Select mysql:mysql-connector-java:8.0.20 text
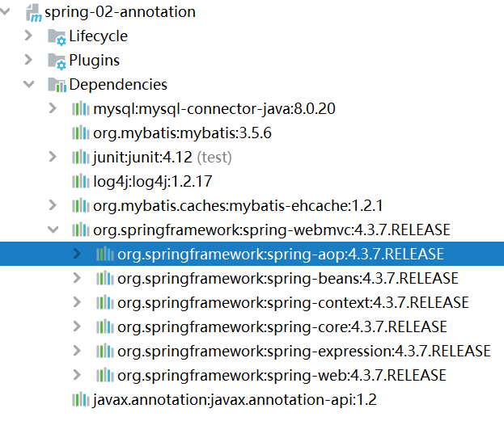This screenshot has height=438, width=504. point(214,109)
